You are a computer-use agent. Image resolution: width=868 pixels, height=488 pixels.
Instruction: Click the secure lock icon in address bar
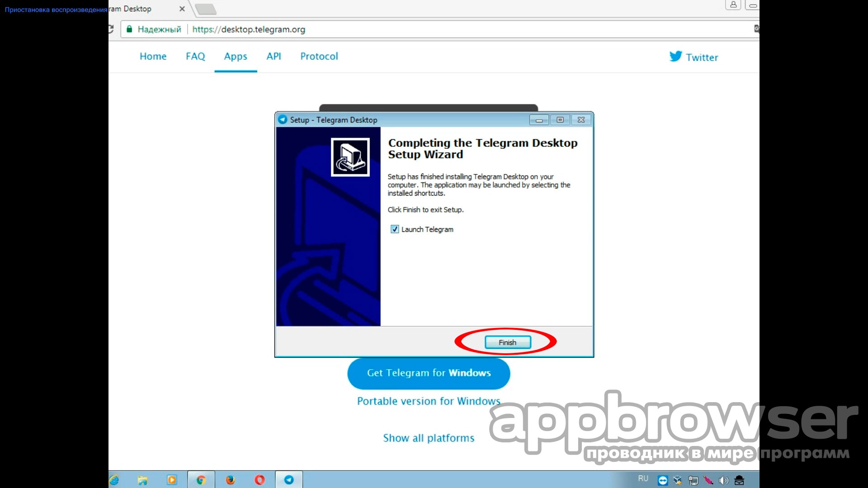pos(129,29)
